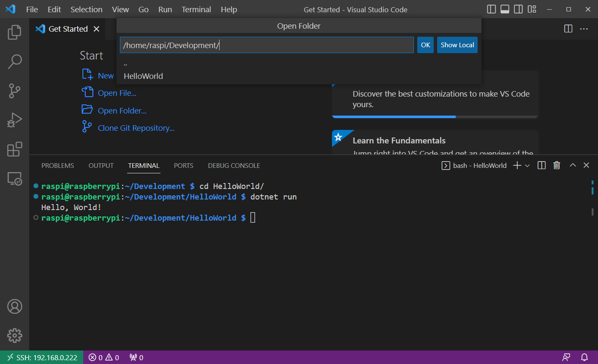Screen dimensions: 598x364
Task: Open the Source Control view
Action: [x=14, y=91]
